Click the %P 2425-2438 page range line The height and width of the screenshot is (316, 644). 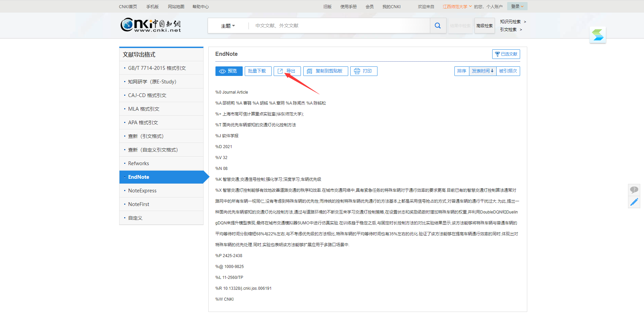click(x=229, y=256)
